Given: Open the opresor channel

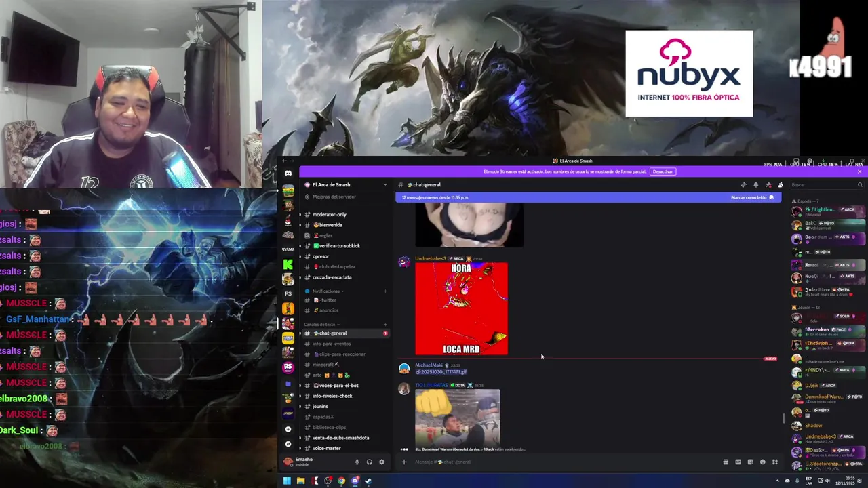Looking at the screenshot, I should tap(321, 256).
